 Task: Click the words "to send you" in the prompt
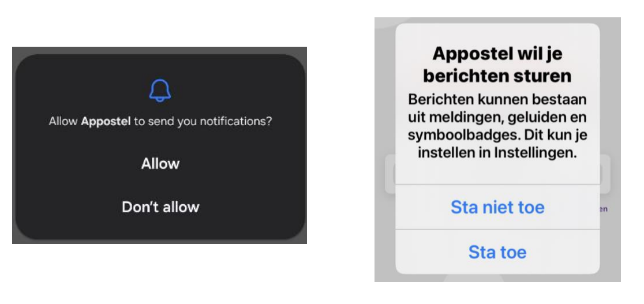(x=160, y=122)
